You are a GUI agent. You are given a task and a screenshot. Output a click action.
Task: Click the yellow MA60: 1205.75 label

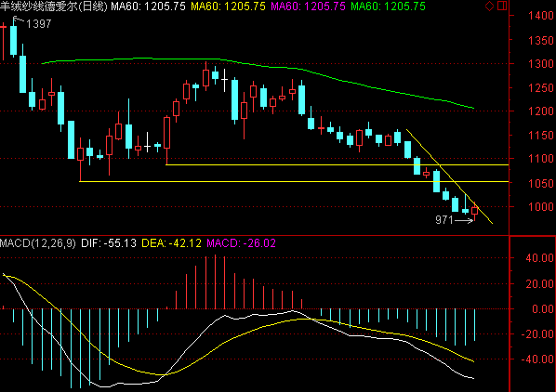[x=228, y=6]
